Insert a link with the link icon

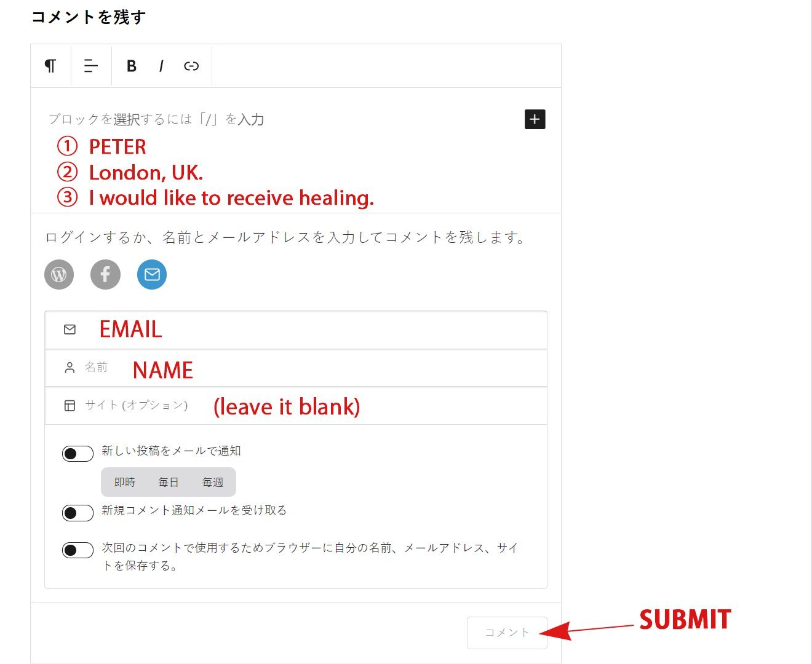click(x=191, y=66)
